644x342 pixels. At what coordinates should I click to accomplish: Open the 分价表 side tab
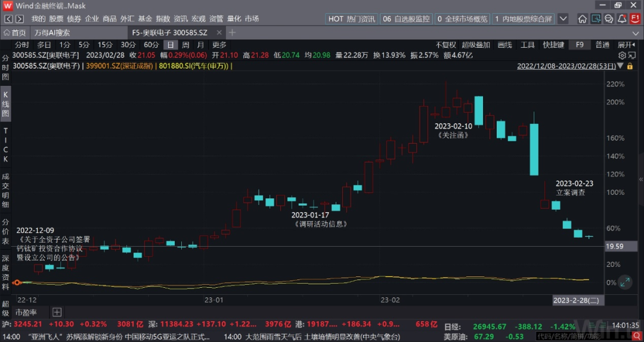[x=6, y=232]
